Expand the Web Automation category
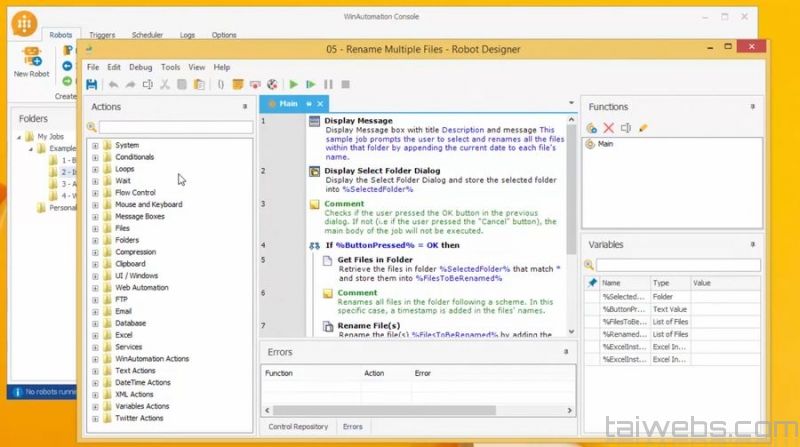This screenshot has width=800, height=447. [96, 287]
